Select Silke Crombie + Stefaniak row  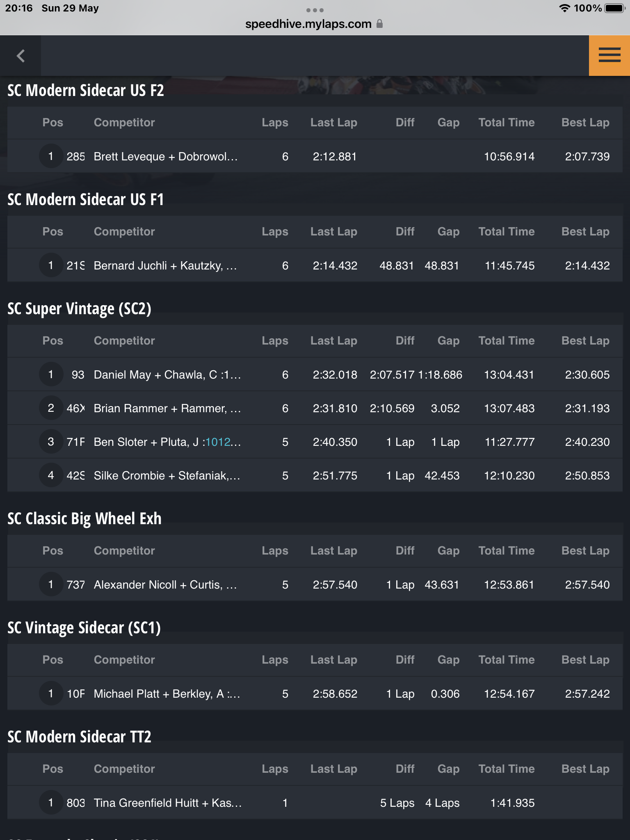pos(315,475)
